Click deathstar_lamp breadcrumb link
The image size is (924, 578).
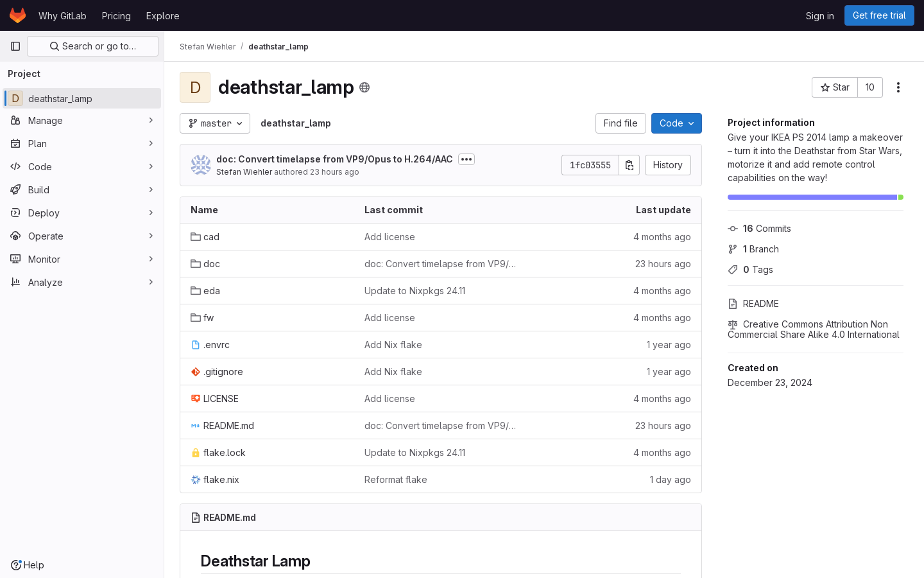(x=278, y=47)
